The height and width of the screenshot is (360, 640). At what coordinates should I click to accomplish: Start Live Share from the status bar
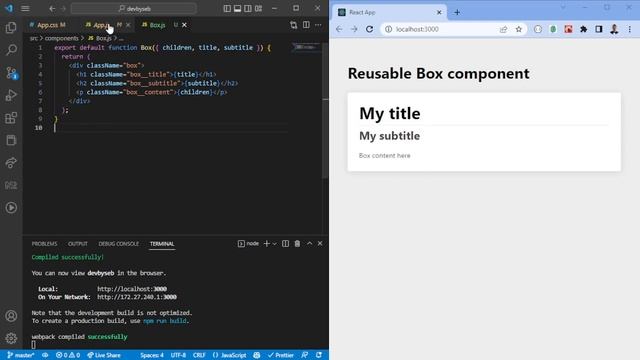pos(104,355)
